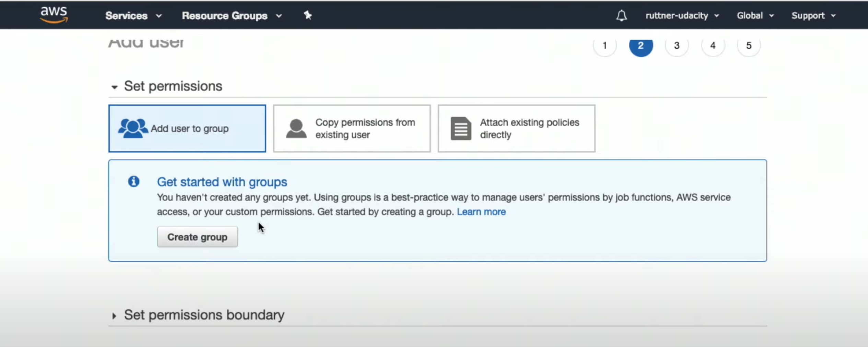Click the AWS logo
Screen dimensions: 868x347
[54, 15]
